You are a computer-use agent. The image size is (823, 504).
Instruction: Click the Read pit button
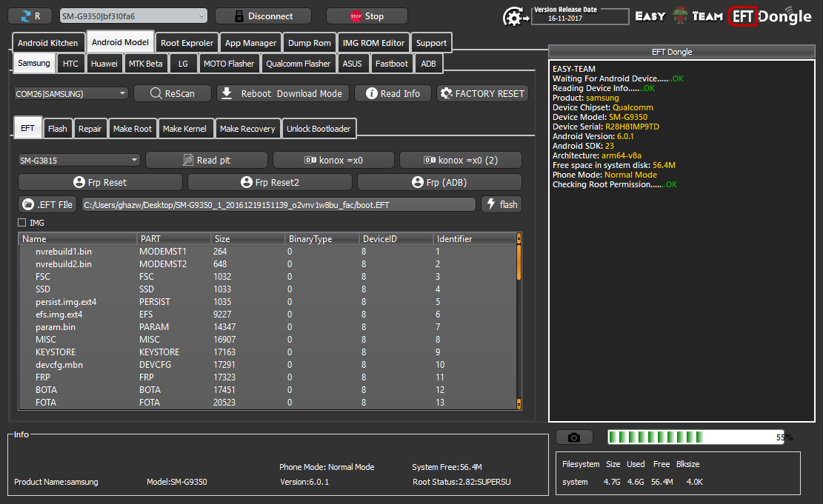[206, 160]
